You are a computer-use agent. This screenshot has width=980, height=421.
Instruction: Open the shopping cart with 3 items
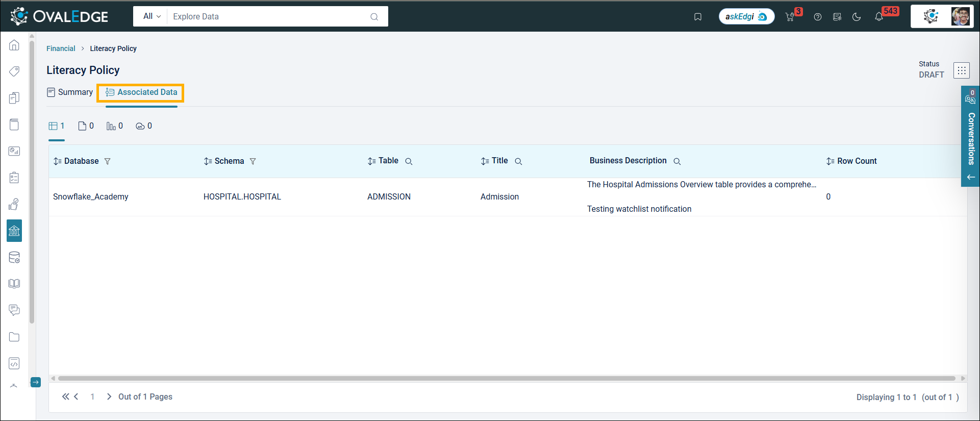coord(790,17)
